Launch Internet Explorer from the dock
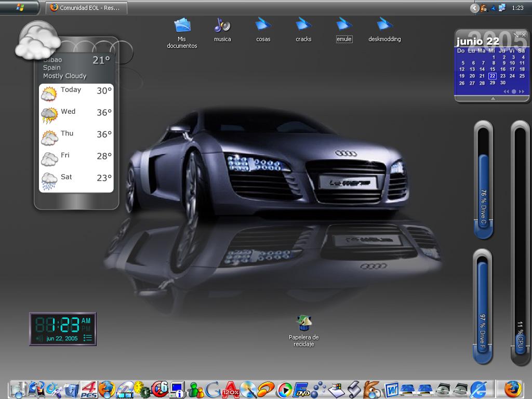This screenshot has width=532, height=399. (x=478, y=389)
